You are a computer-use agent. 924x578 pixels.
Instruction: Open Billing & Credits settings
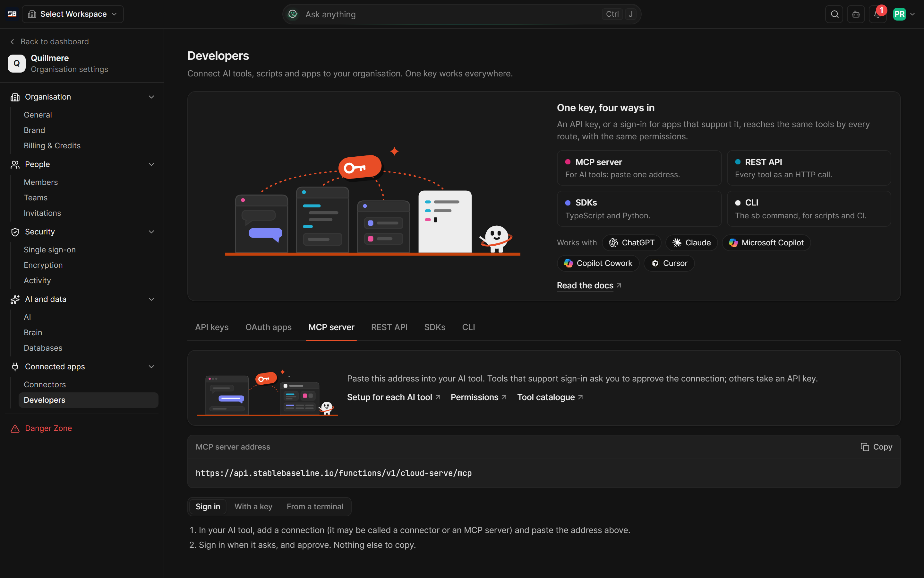tap(52, 146)
